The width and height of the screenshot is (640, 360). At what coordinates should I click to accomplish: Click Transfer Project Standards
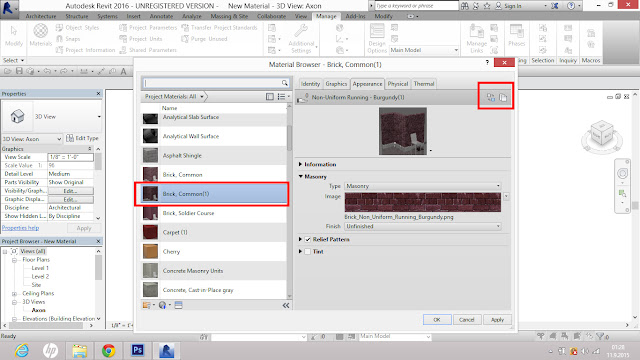[x=220, y=28]
